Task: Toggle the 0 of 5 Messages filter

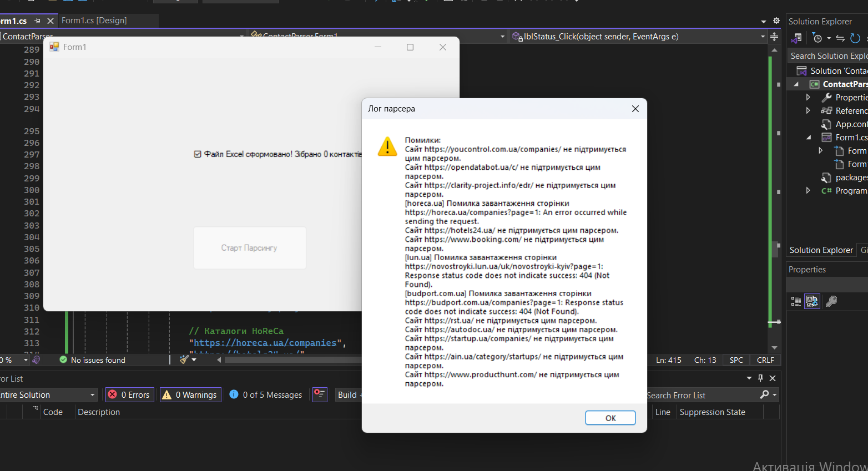Action: [266, 395]
